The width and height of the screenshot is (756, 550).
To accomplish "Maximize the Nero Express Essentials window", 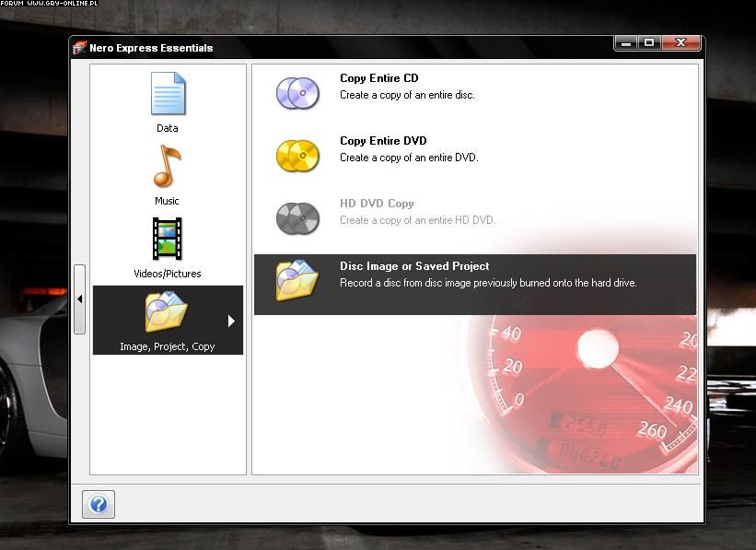I will coord(649,43).
